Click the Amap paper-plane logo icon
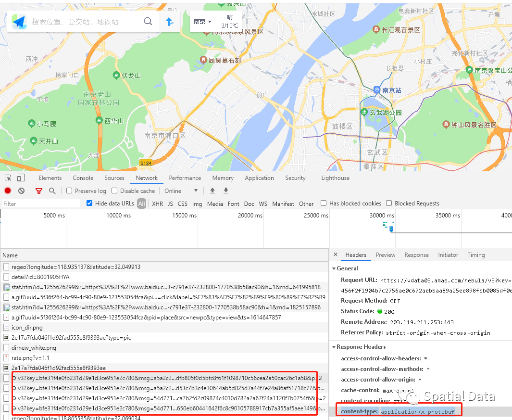The width and height of the screenshot is (512, 420). 19,22
